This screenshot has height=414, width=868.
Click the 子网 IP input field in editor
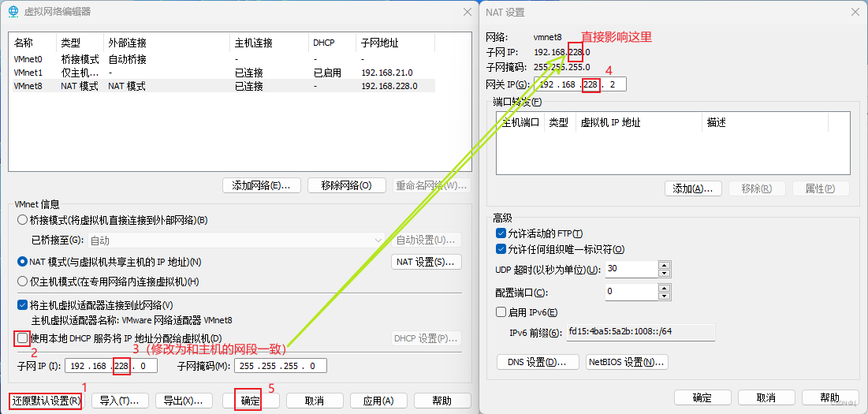click(x=111, y=366)
